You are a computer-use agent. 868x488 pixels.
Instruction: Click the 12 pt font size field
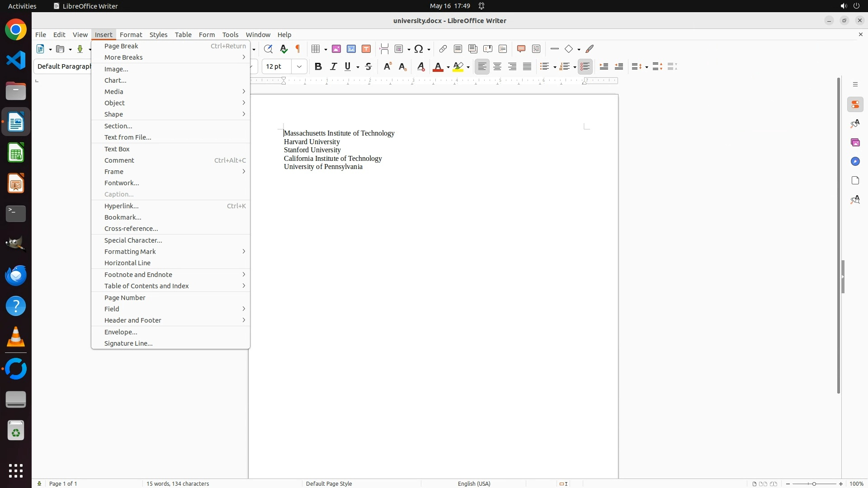(x=277, y=67)
